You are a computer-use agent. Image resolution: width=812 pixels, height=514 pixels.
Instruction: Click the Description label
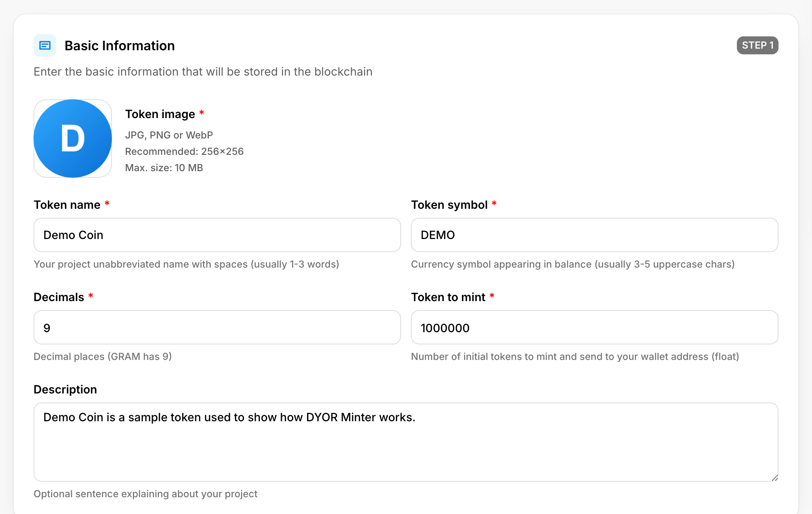(x=65, y=389)
